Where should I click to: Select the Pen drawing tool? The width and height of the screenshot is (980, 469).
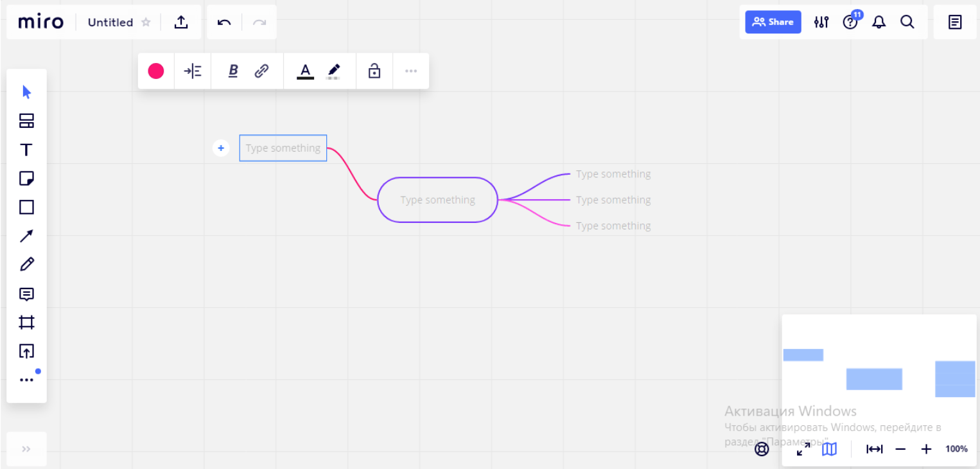(x=26, y=265)
